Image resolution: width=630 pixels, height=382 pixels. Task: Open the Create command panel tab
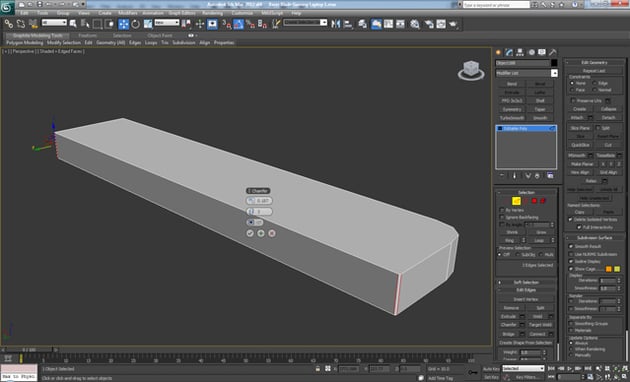pyautogui.click(x=499, y=52)
